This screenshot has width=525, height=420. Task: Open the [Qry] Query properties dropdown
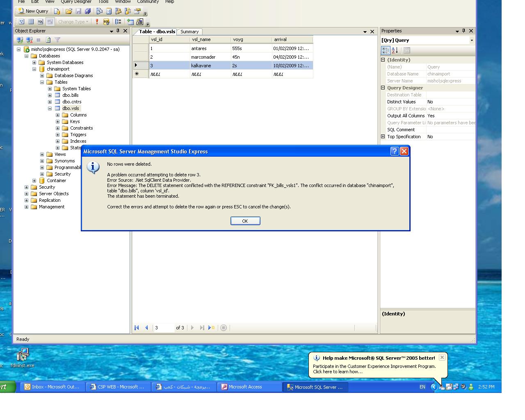(x=472, y=40)
